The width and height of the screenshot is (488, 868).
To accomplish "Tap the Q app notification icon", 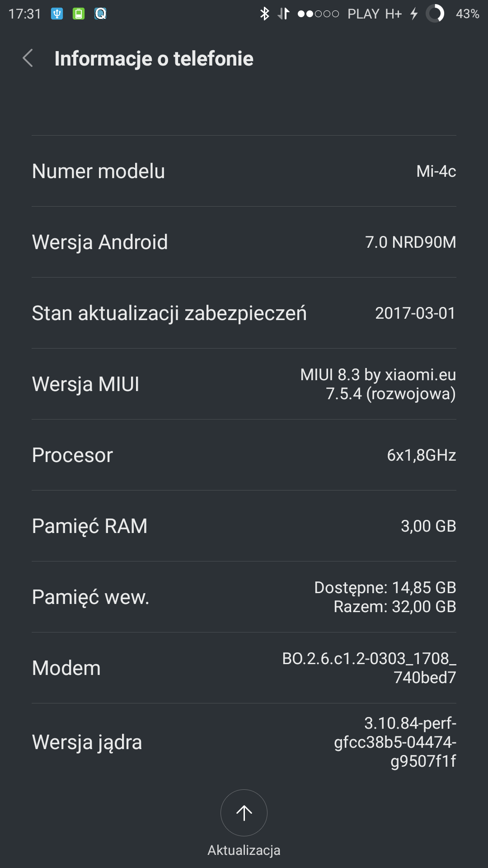I will 100,14.
